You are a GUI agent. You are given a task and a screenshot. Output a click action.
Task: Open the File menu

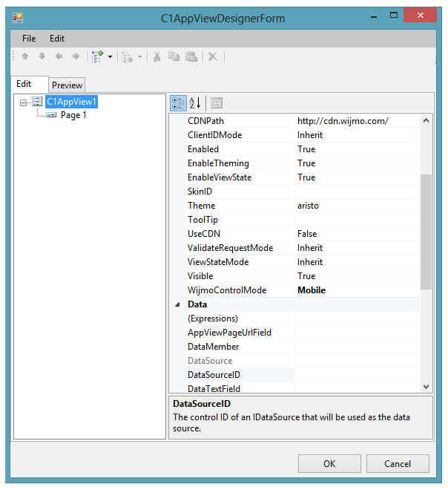tap(29, 39)
